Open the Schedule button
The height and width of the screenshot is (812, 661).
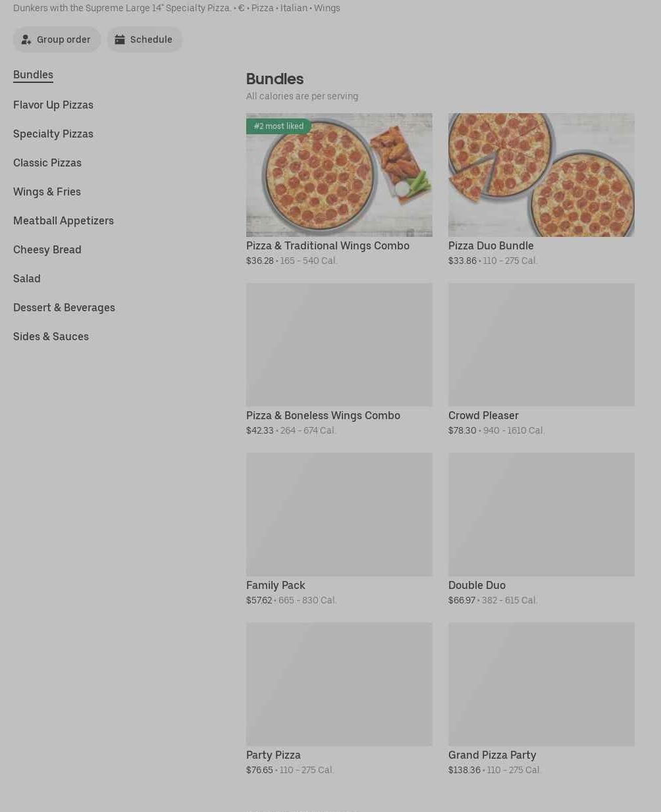tap(145, 39)
